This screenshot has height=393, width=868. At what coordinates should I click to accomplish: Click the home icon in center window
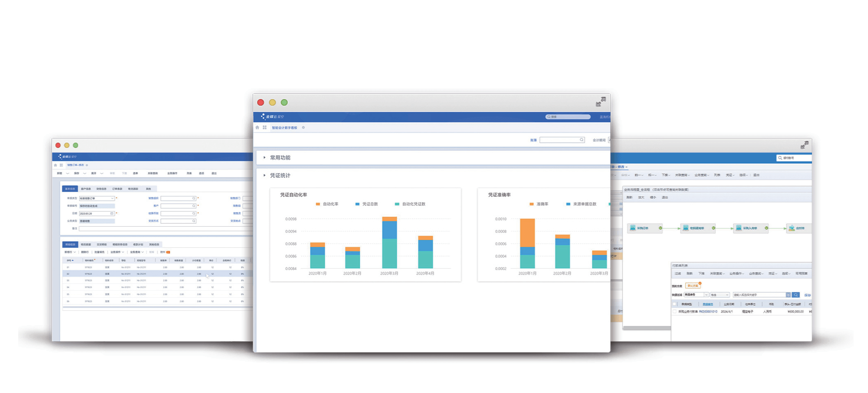[x=257, y=127]
